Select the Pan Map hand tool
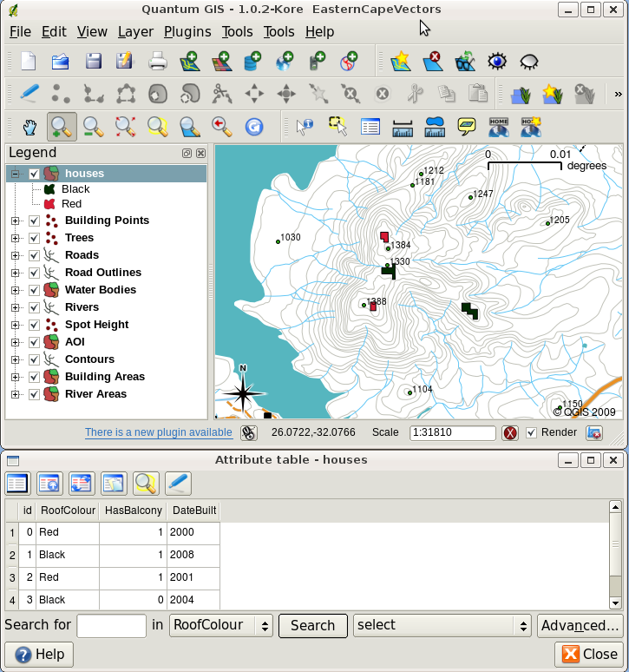Viewport: 629px width, 672px height. click(29, 128)
